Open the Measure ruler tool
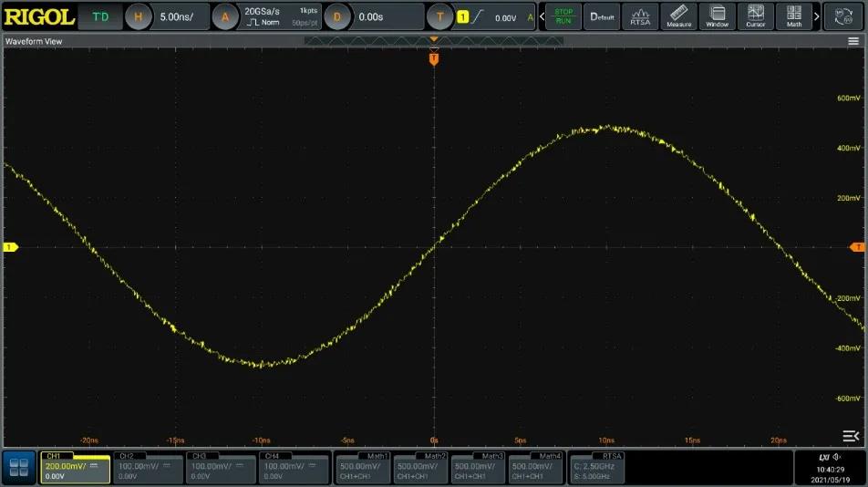 click(678, 16)
